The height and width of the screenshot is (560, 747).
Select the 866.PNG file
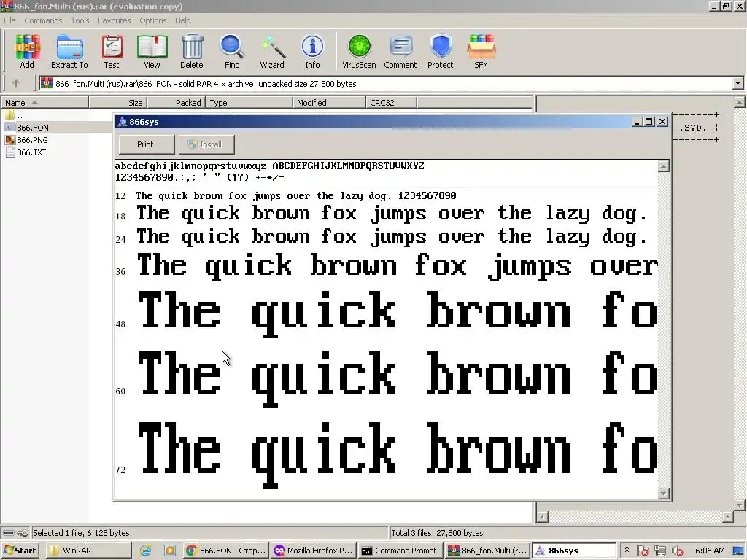pos(27,140)
